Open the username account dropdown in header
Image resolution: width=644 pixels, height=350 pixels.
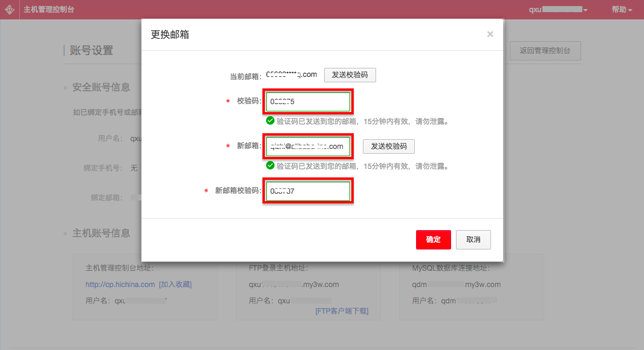click(x=558, y=10)
